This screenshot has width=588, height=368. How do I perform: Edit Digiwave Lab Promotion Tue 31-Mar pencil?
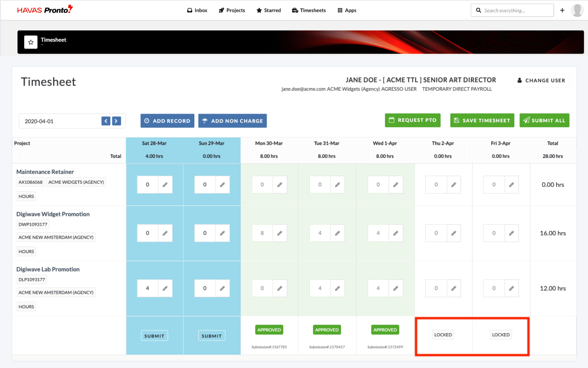pyautogui.click(x=337, y=288)
